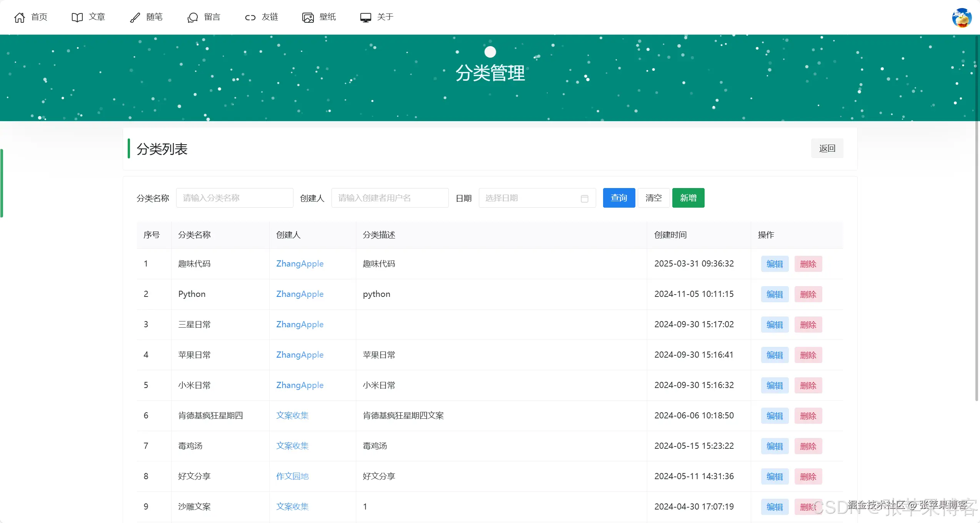The image size is (980, 523).
Task: Go to the 随笔 menu item
Action: point(155,17)
